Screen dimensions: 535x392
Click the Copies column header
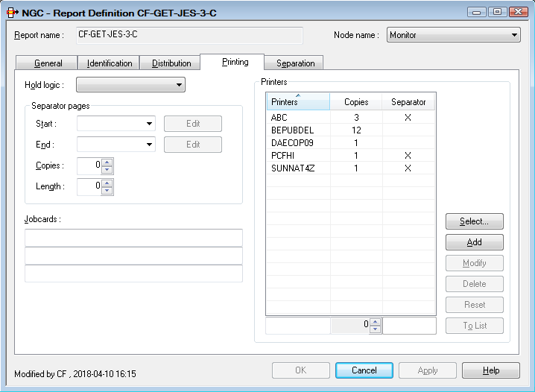click(x=356, y=101)
